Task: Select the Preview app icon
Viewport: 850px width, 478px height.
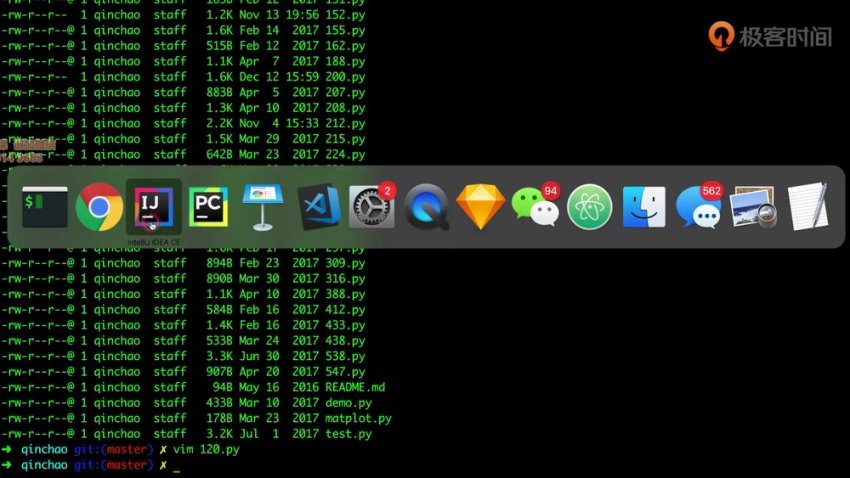Action: point(753,207)
